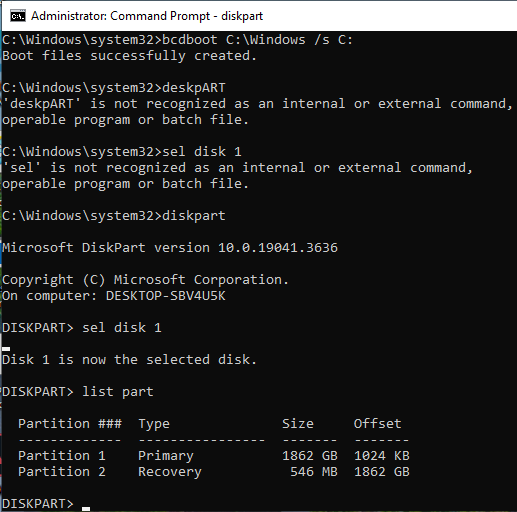Click the Command Prompt icon in title bar
This screenshot has width=517, height=512.
click(x=18, y=16)
